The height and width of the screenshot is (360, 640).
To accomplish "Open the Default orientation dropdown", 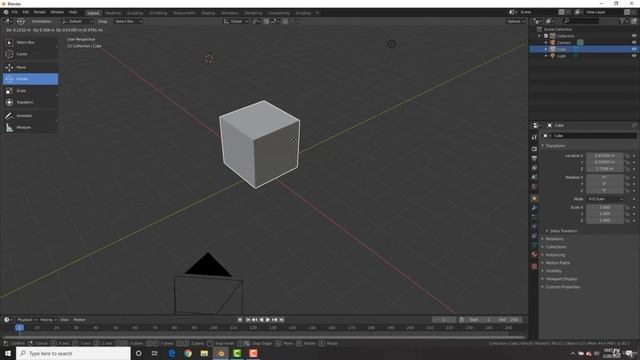I will pyautogui.click(x=78, y=21).
